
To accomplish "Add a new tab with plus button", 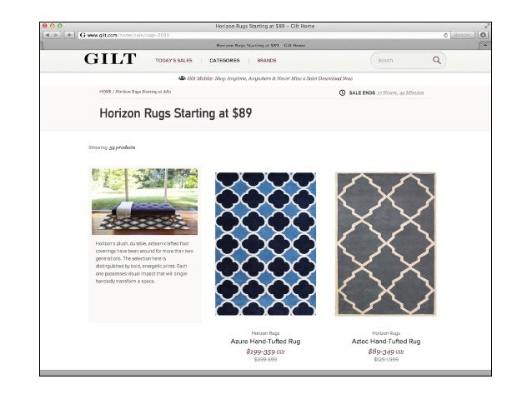I will coord(485,45).
